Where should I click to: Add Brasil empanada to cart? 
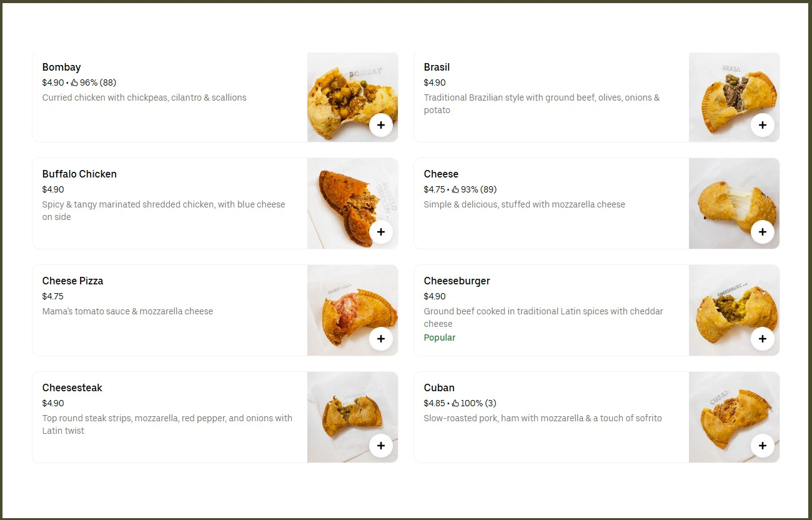coord(763,126)
